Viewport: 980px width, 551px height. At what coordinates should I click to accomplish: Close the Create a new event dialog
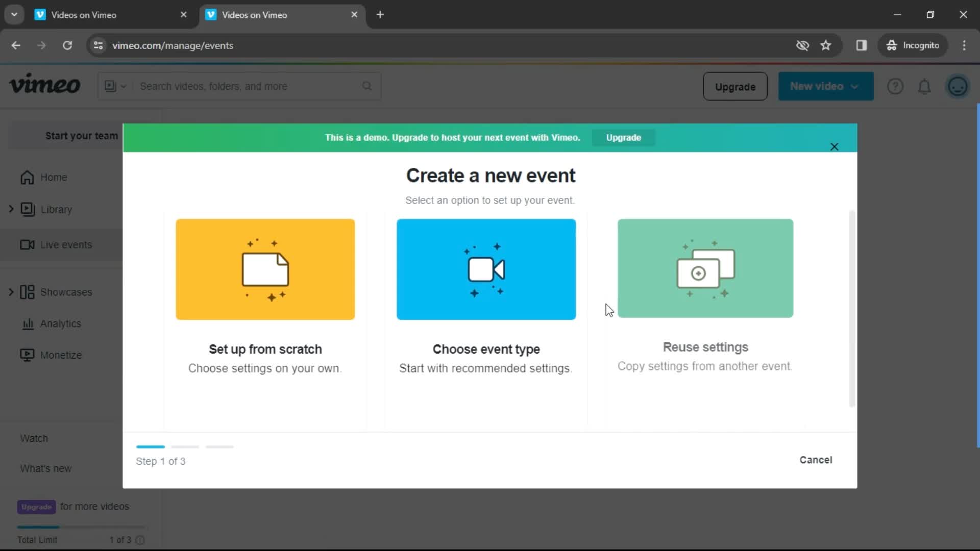tap(835, 147)
